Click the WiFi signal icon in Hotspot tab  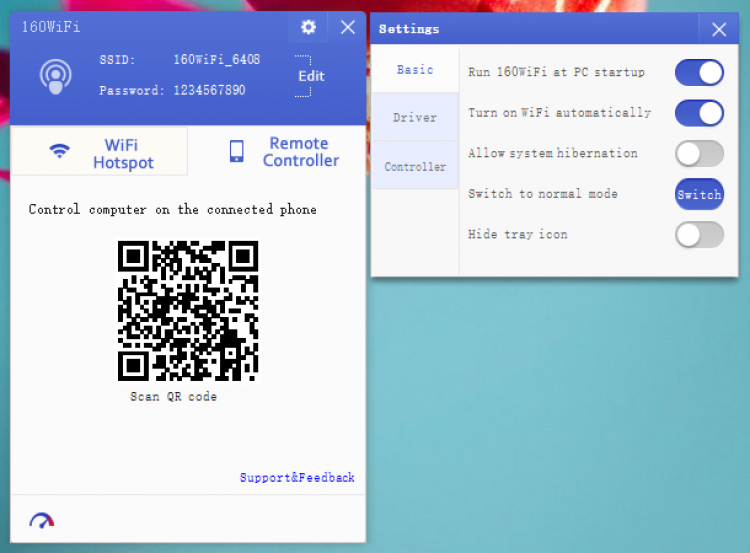[59, 151]
